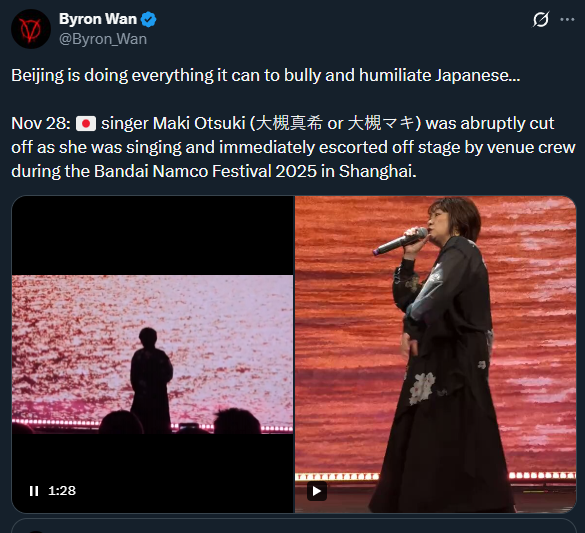The image size is (585, 533).
Task: Click the blue verified badge
Action: click(148, 19)
